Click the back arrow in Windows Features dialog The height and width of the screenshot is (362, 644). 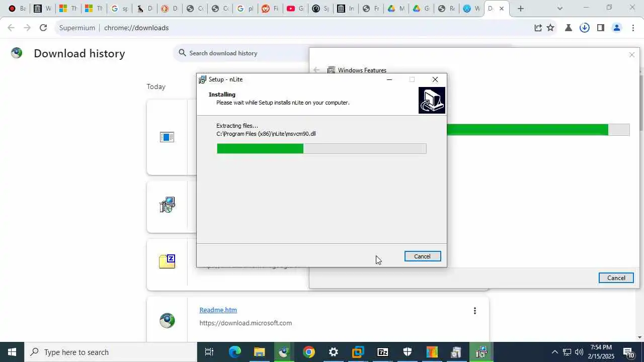[316, 70]
